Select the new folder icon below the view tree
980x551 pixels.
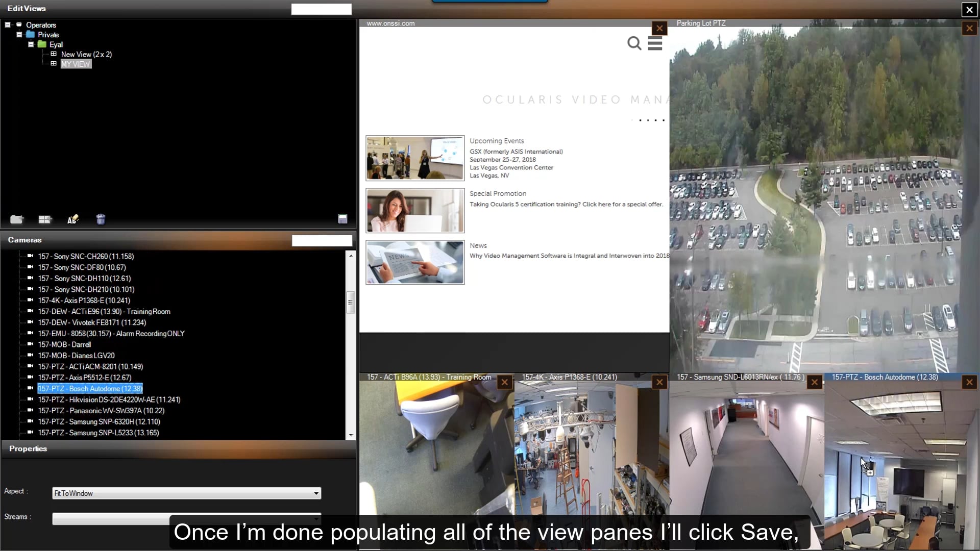[17, 219]
